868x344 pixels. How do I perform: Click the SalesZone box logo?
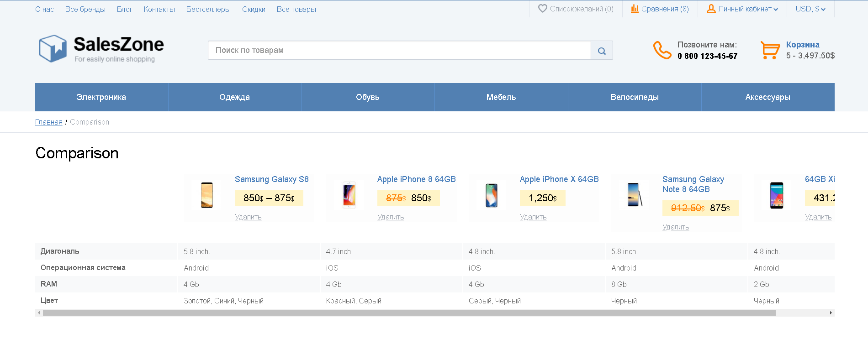pyautogui.click(x=53, y=48)
